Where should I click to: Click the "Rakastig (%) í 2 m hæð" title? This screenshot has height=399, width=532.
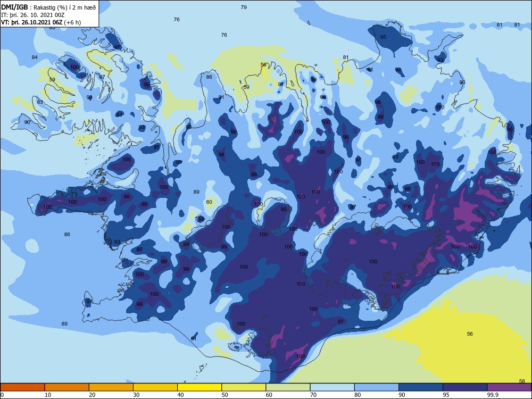coord(64,7)
